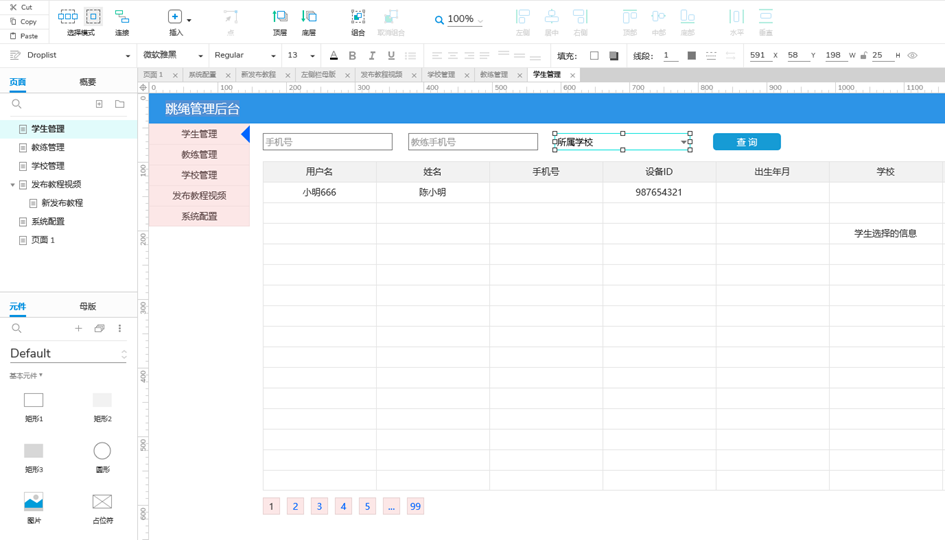Open the 左侧栏母版 document tab
945x540 pixels.
318,75
